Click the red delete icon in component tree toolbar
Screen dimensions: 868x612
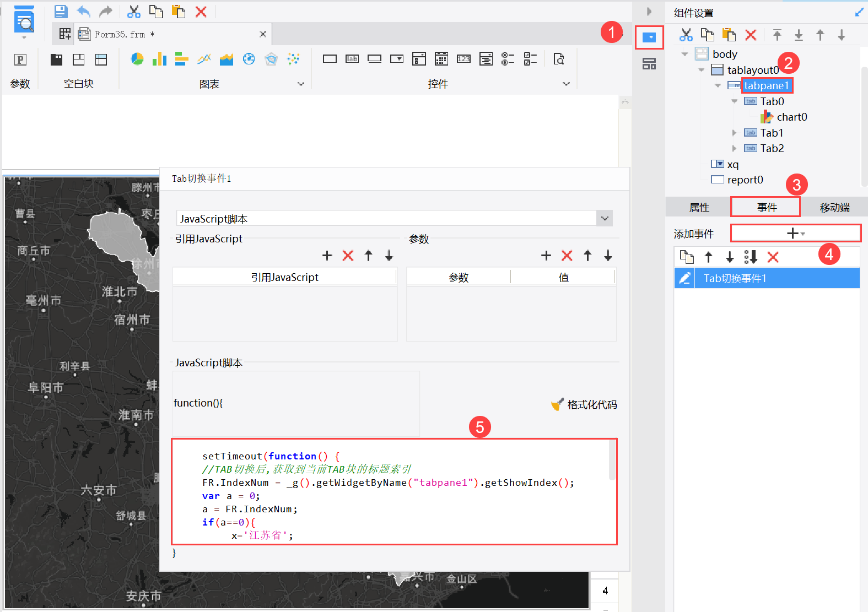(x=751, y=35)
